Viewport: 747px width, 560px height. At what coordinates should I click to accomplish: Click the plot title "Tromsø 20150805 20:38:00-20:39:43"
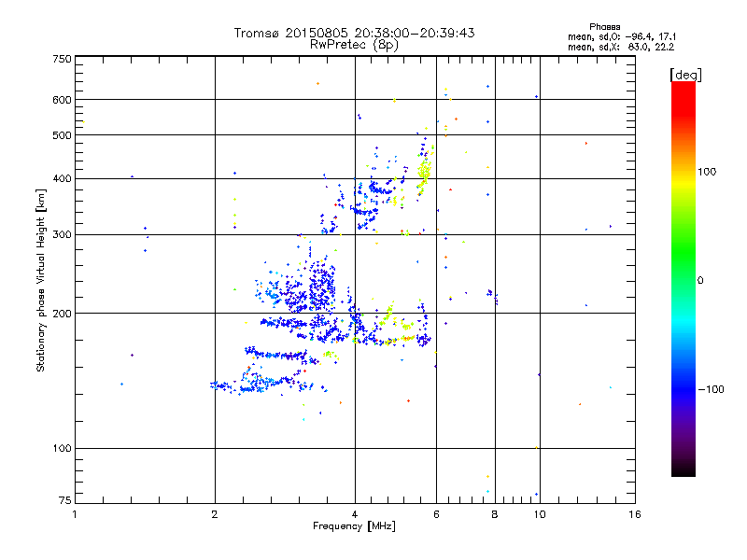[354, 33]
